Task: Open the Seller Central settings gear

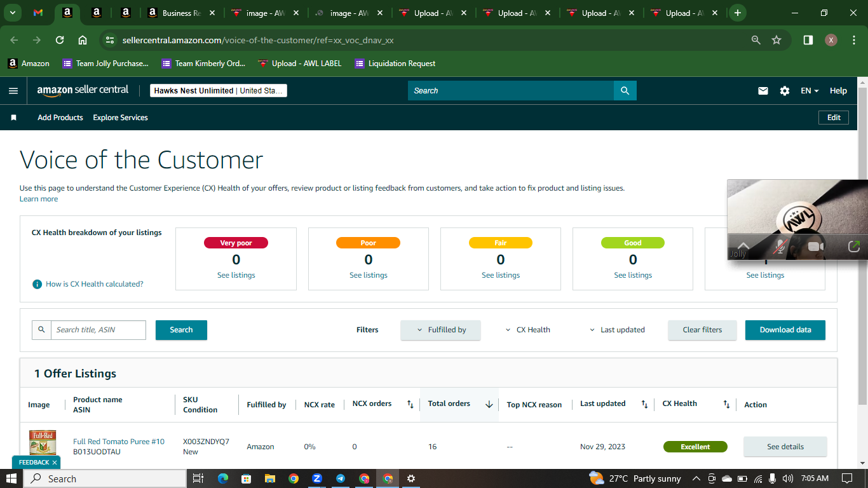Action: point(785,91)
